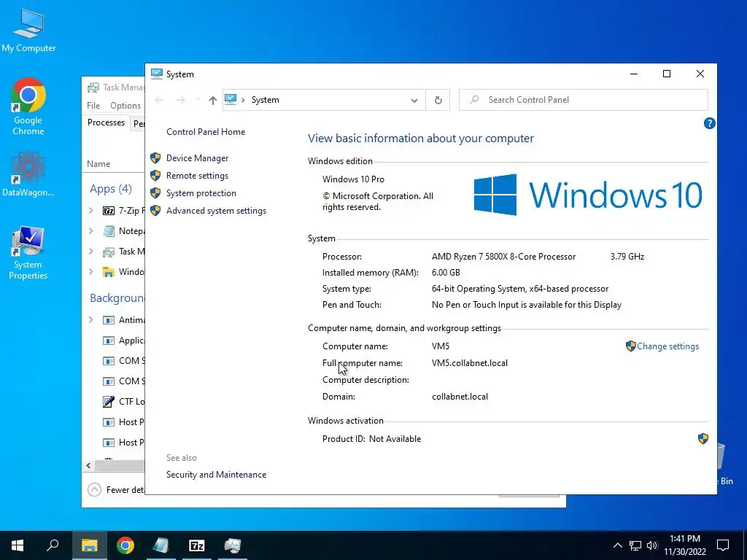Click the volume speaker icon in tray
This screenshot has width=747, height=560.
[x=652, y=545]
